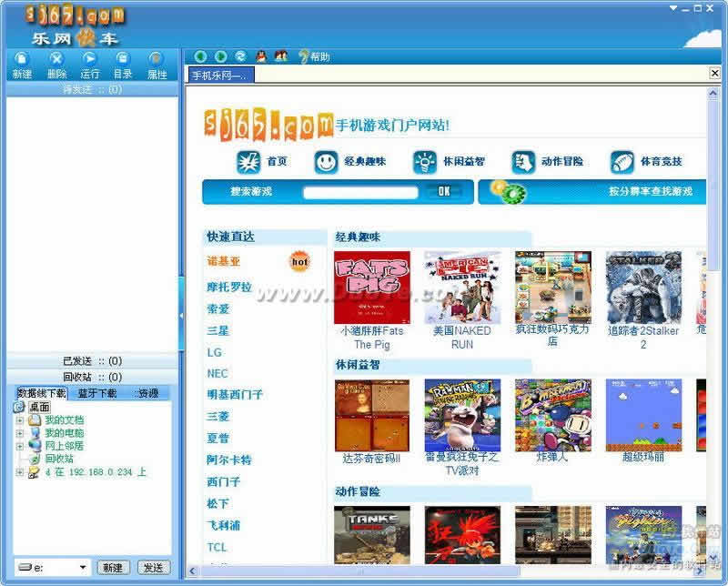
Task: Open the 经典趣味 smiley category icon
Action: (326, 162)
